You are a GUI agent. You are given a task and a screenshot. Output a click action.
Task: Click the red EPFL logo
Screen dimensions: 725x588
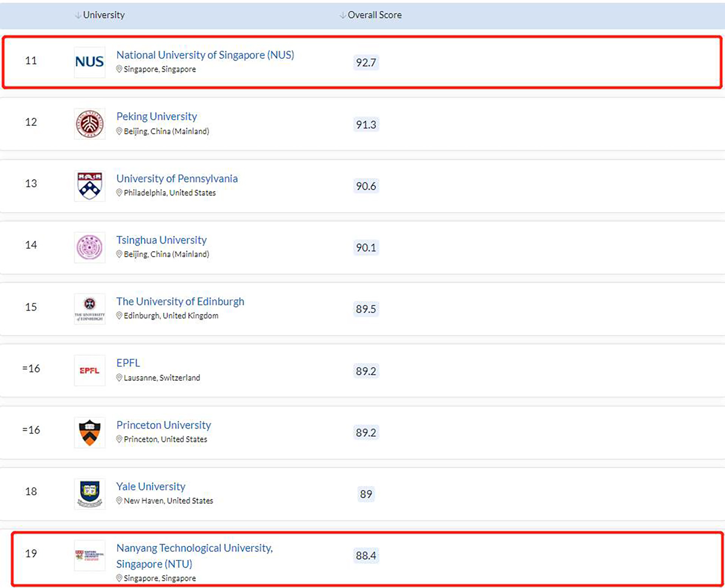coord(89,370)
